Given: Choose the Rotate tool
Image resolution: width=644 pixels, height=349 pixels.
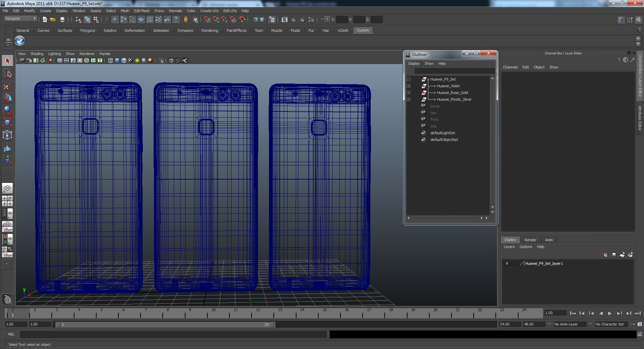Looking at the screenshot, I should (x=7, y=110).
